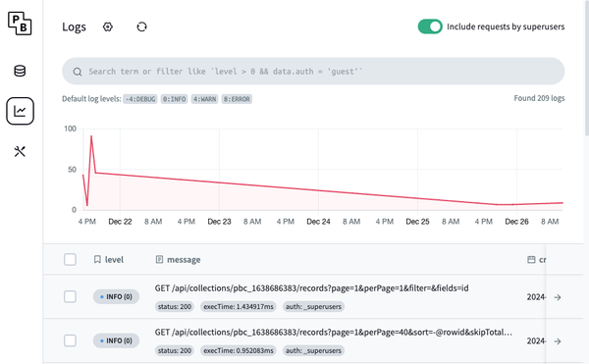Click the refresh logs icon

pyautogui.click(x=141, y=27)
